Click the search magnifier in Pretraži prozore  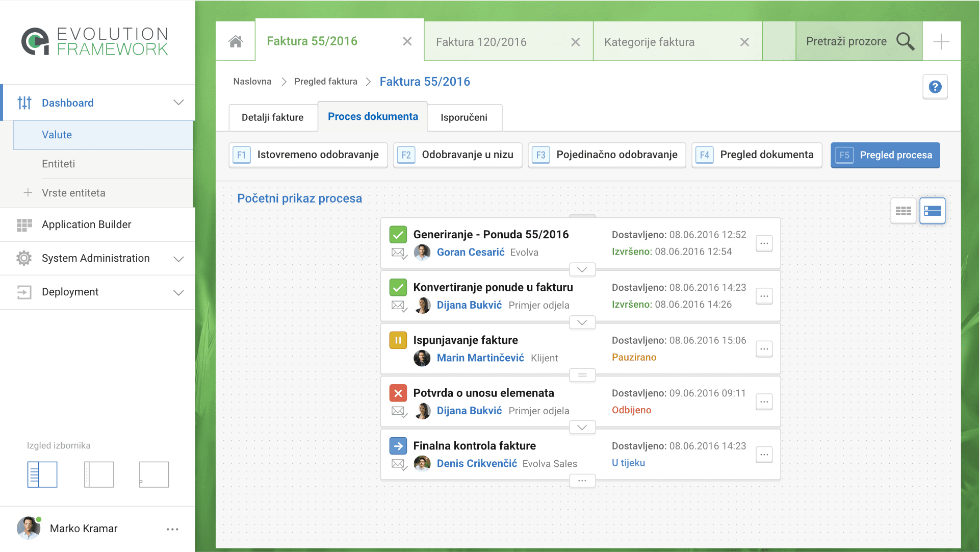point(905,41)
